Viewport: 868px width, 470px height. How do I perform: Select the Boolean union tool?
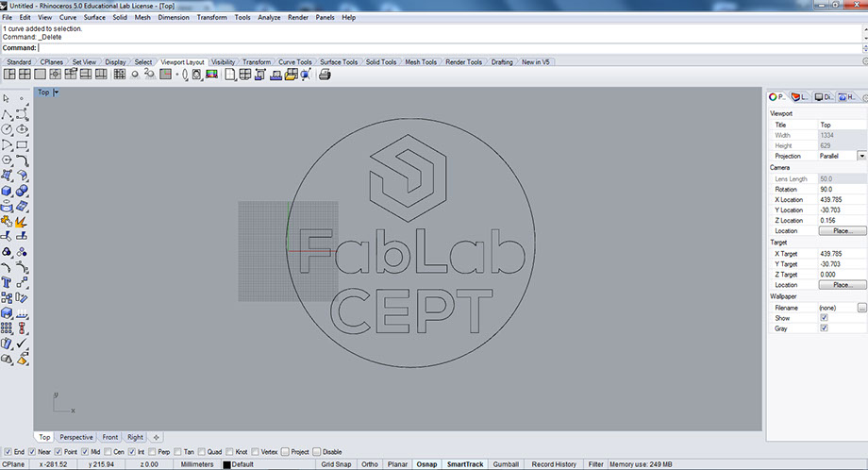(22, 191)
